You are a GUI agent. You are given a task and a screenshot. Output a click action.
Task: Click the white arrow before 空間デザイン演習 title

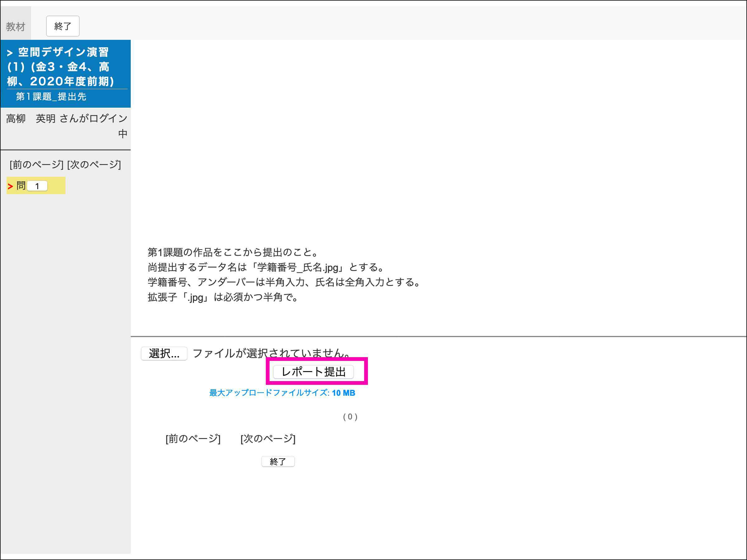pos(10,53)
